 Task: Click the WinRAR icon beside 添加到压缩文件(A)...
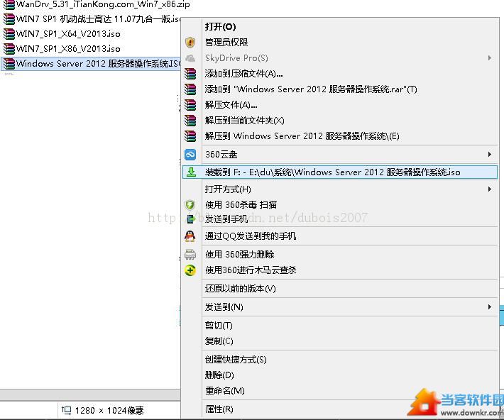click(190, 74)
